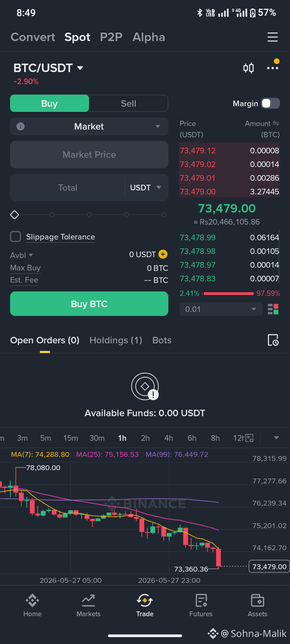Open the Holdings (1) tab

coord(116,340)
